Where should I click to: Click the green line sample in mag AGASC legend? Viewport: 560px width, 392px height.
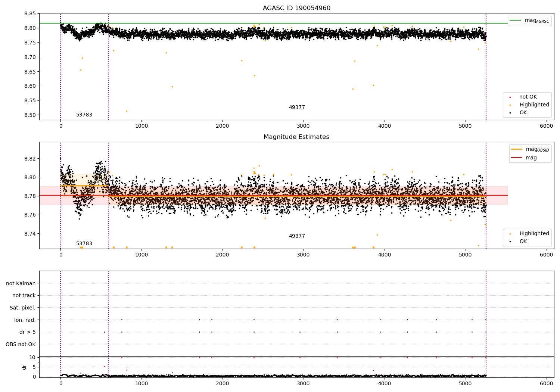click(516, 21)
